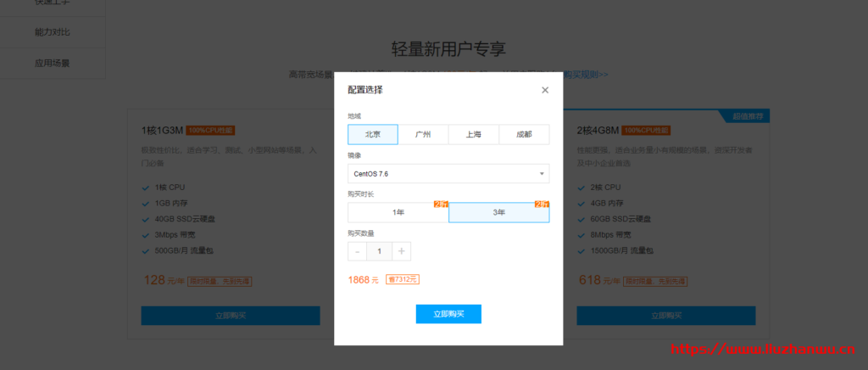Click the 4GB 内存 feature

tap(607, 204)
